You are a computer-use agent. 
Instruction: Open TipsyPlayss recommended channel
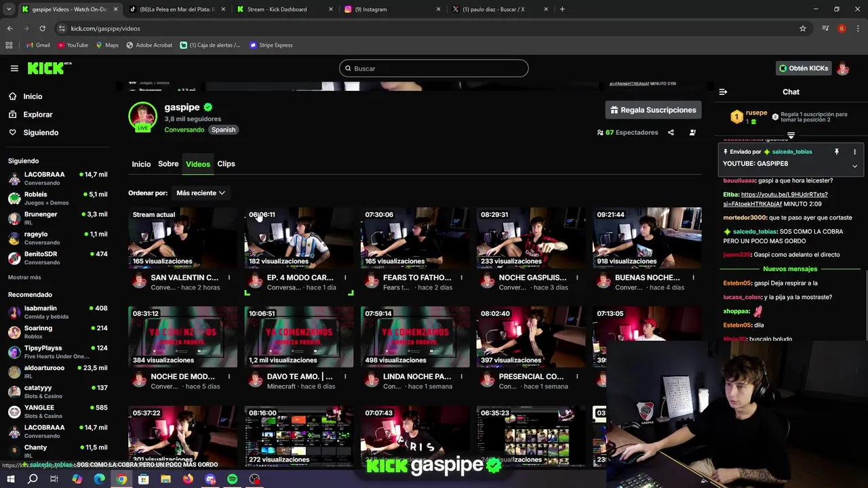point(58,352)
